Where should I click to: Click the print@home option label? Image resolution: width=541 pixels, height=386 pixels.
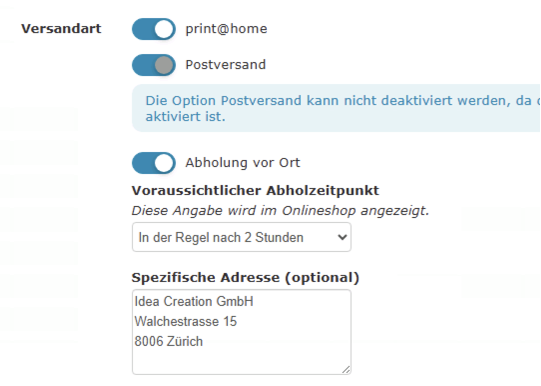pos(226,29)
